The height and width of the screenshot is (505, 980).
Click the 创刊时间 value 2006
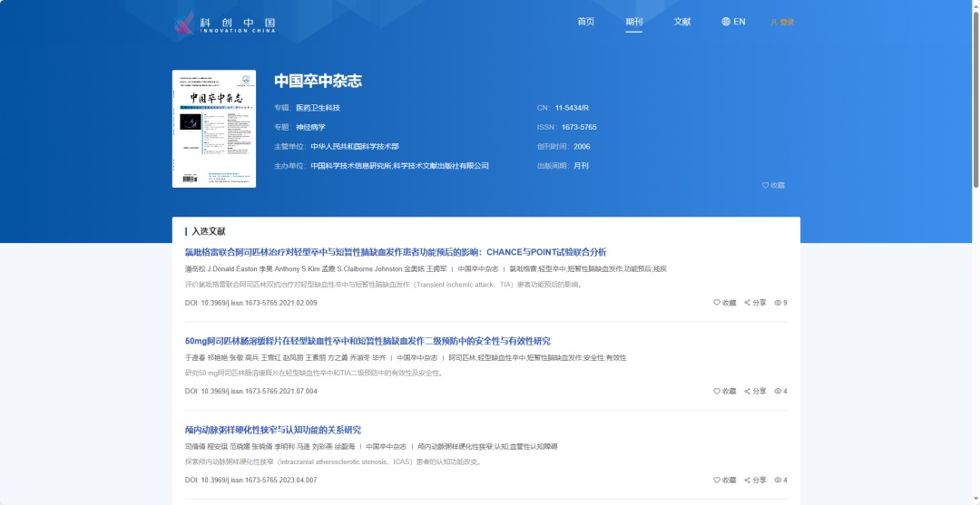pyautogui.click(x=582, y=147)
